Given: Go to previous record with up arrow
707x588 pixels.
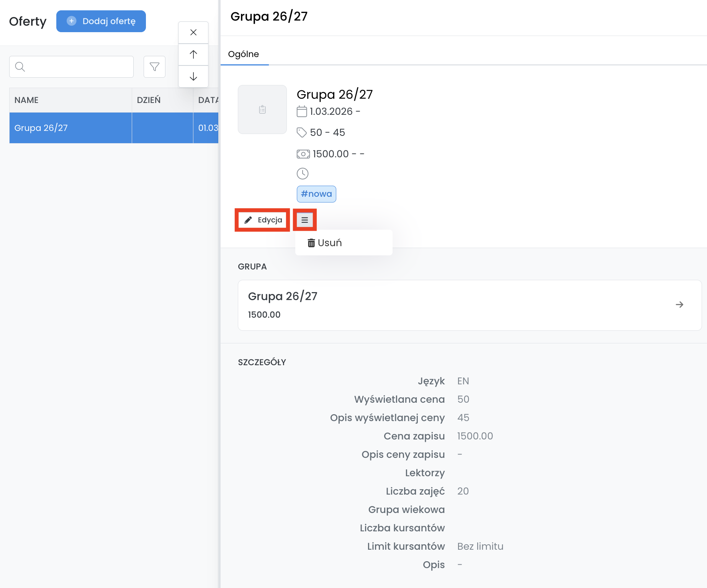Looking at the screenshot, I should 193,54.
